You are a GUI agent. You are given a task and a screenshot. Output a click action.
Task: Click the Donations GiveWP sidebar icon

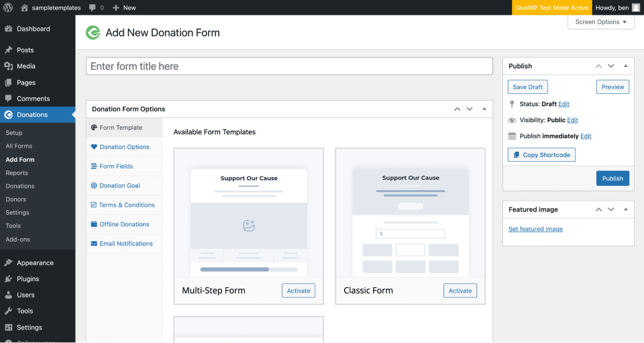coord(8,115)
